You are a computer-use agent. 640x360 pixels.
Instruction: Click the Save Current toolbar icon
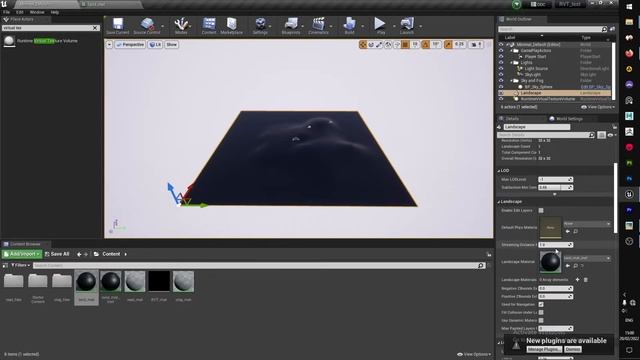click(118, 26)
